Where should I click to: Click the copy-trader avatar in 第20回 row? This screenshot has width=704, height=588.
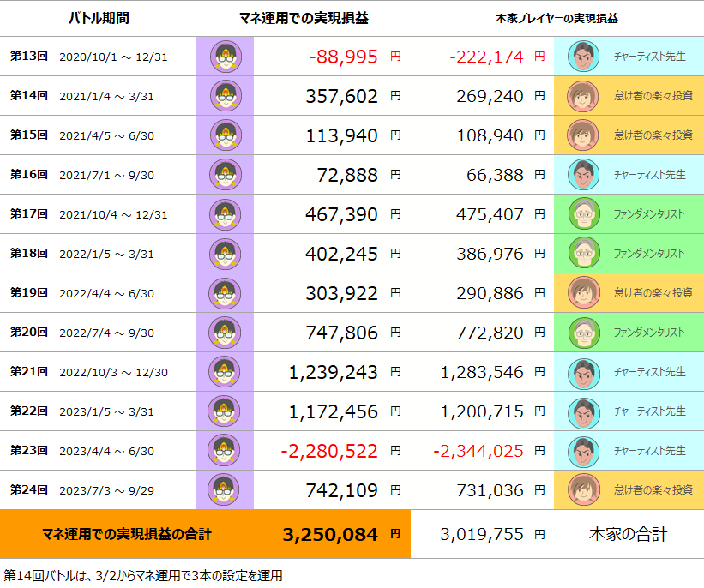(x=225, y=333)
